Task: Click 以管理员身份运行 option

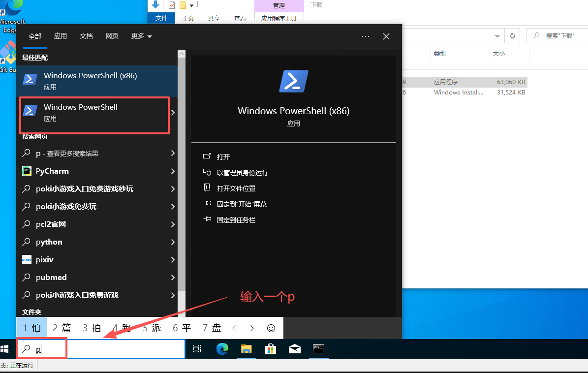Action: (x=242, y=173)
